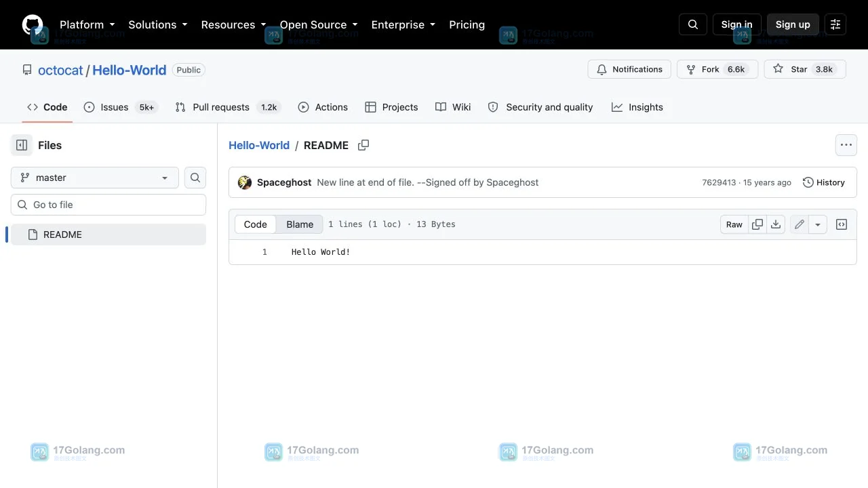Screen dimensions: 868x488
Task: Click the search magnifier in header
Action: pyautogui.click(x=693, y=24)
